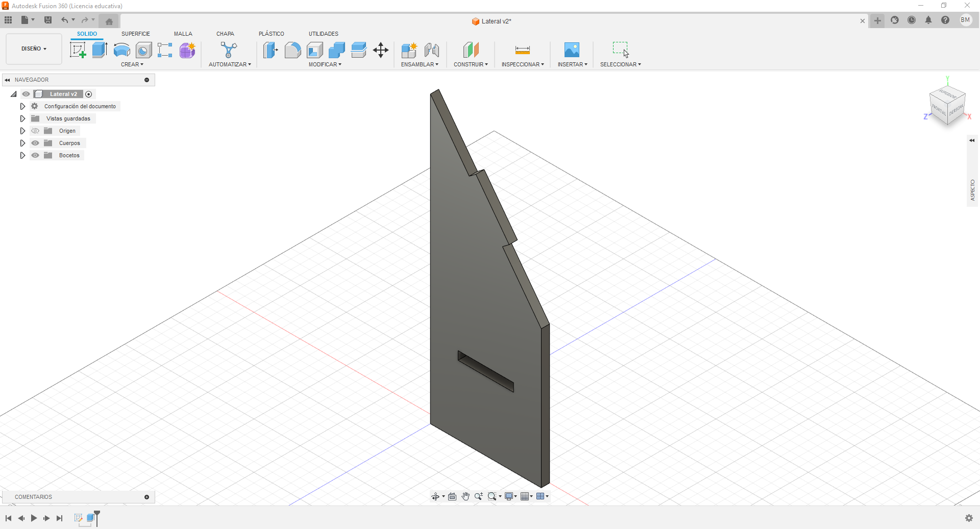Select the Pan hand tool

click(x=465, y=496)
